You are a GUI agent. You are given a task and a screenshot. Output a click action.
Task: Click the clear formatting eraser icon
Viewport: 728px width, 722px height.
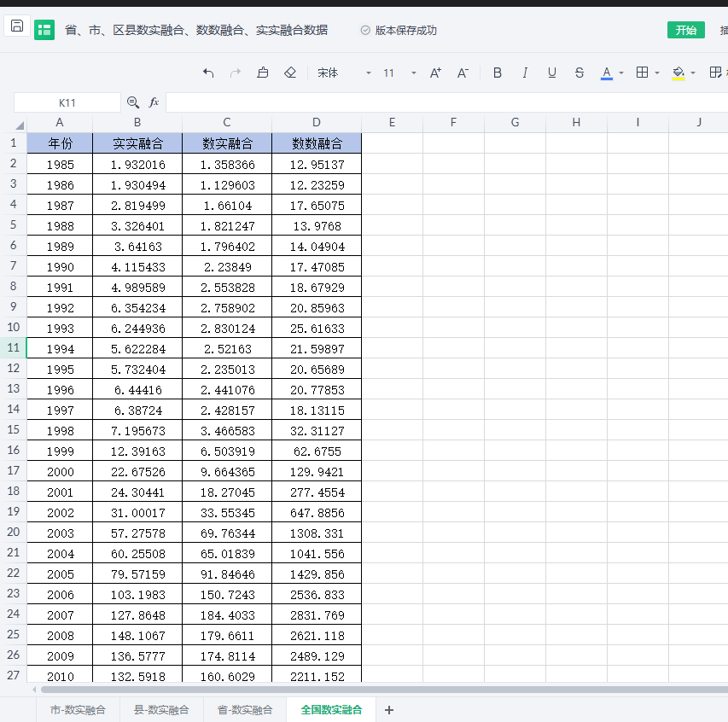point(290,73)
